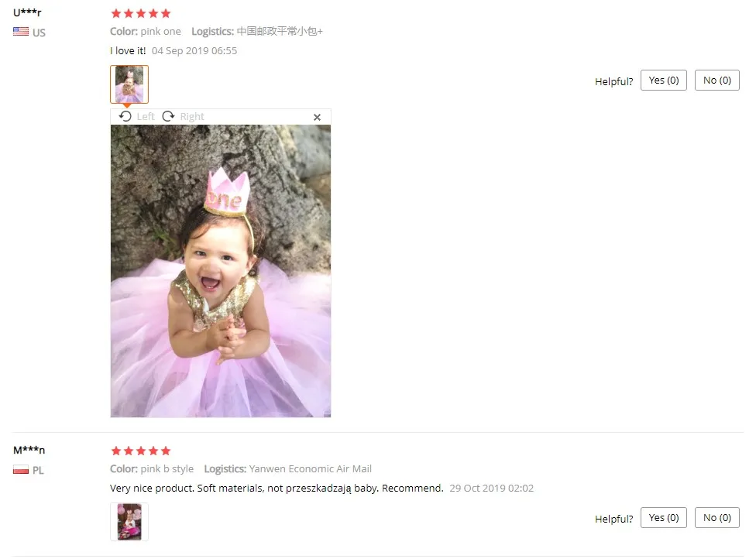Click the rotate Left icon
This screenshot has height=559, width=756.
(x=125, y=117)
